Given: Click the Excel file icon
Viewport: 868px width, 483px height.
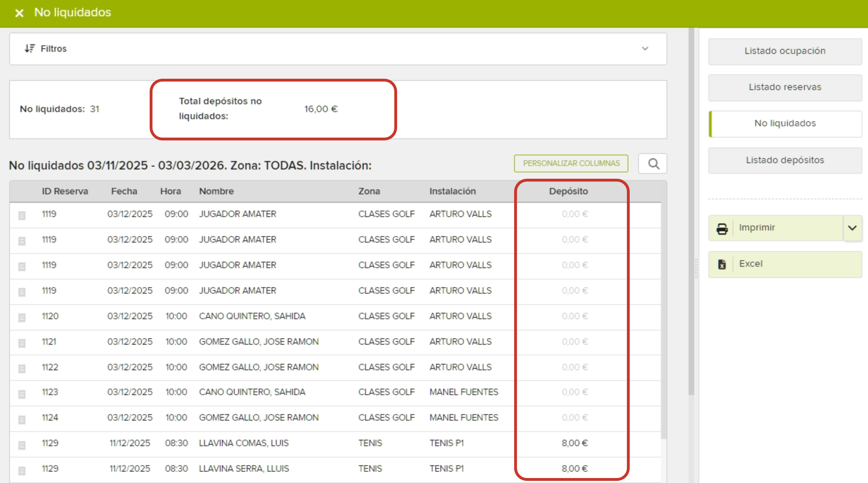Looking at the screenshot, I should click(x=722, y=264).
